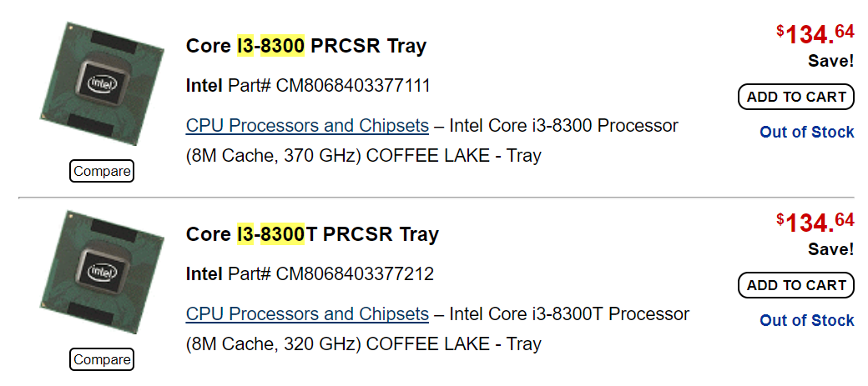Open CPU Processors and Chipsets link for i3-8300
This screenshot has width=868, height=386.
[307, 126]
